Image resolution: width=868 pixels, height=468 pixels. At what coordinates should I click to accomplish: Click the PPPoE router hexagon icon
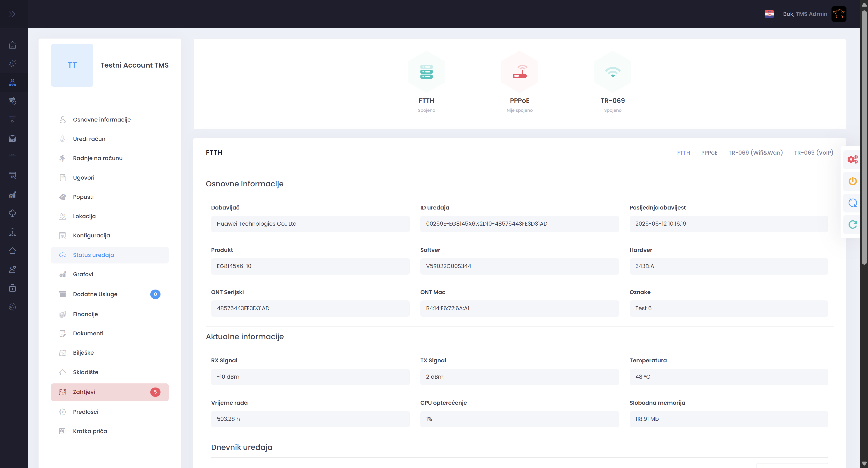pos(519,72)
